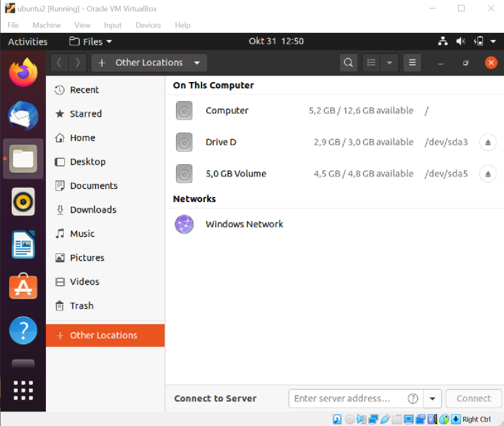Open the VirtualBox Devices menu
The image size is (504, 426).
coord(148,25)
